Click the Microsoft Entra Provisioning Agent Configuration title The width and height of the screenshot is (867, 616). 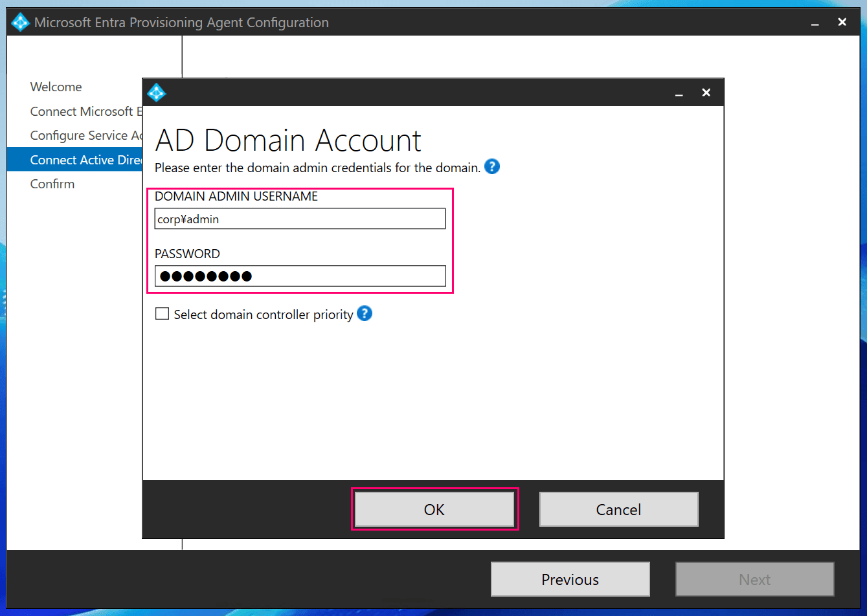coord(181,23)
